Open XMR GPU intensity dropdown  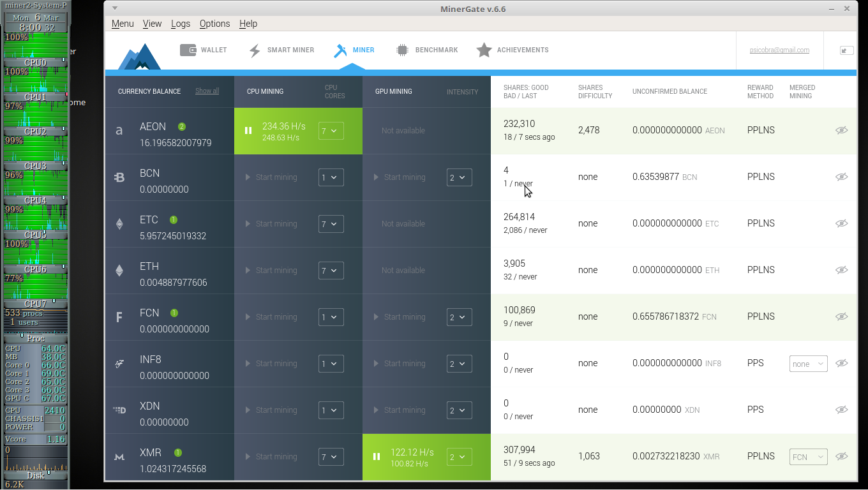[x=460, y=457]
